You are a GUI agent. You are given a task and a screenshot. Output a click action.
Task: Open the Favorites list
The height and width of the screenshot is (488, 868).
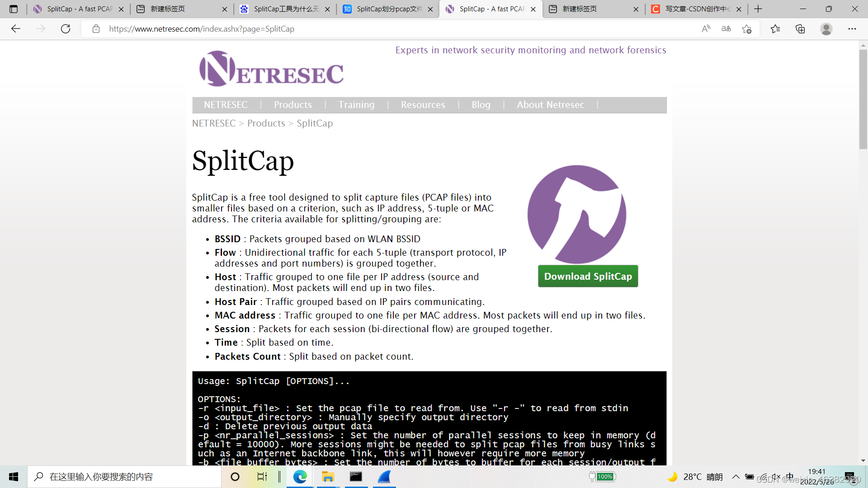tap(775, 28)
